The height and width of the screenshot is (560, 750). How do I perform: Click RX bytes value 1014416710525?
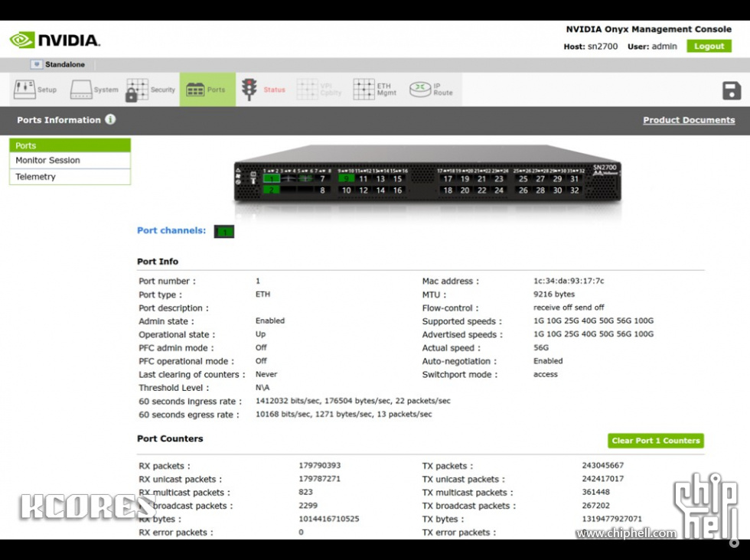tap(328, 519)
